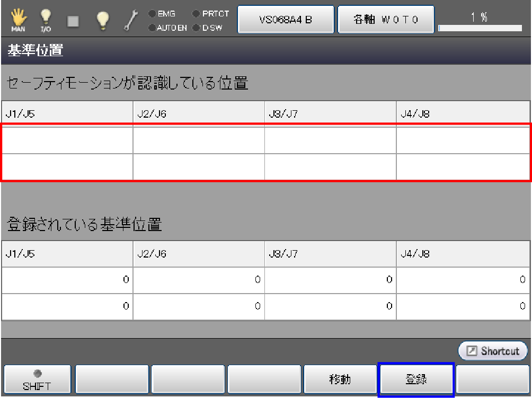Click the recognized J2 position cell

(199, 140)
